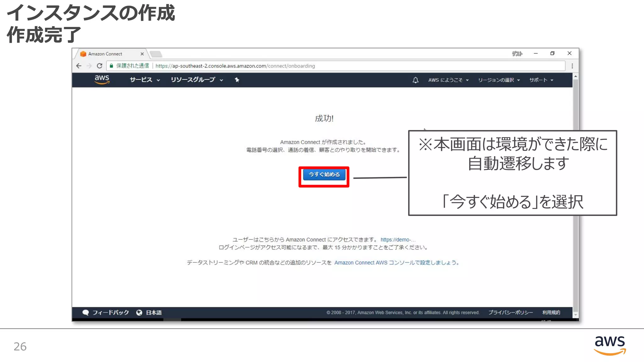Go back with browser back arrow
This screenshot has width=644, height=362.
[79, 66]
